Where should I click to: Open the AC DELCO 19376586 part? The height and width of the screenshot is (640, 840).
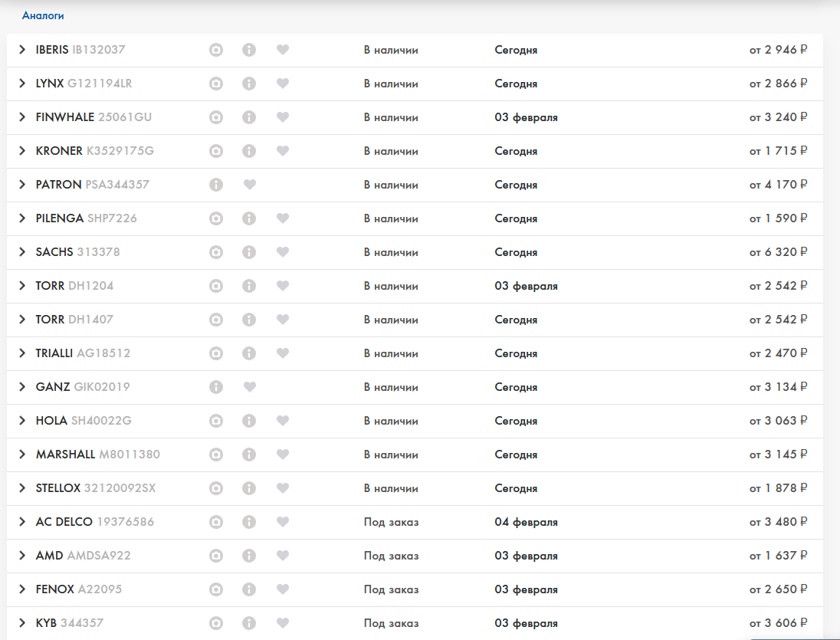pyautogui.click(x=95, y=522)
